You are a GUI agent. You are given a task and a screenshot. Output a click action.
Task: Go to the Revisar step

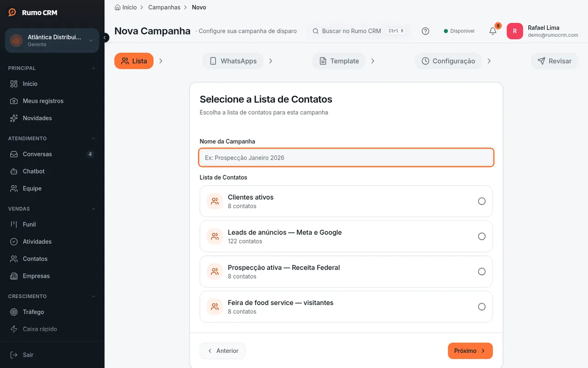pyautogui.click(x=554, y=61)
